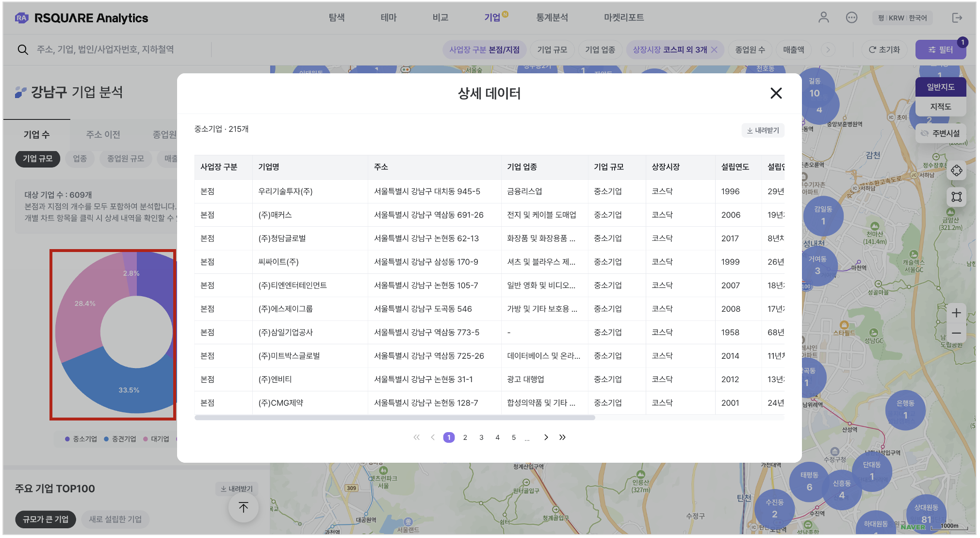Screen dimensions: 980x538
Task: Close the 상세 데이터 modal with X
Action: coord(776,93)
